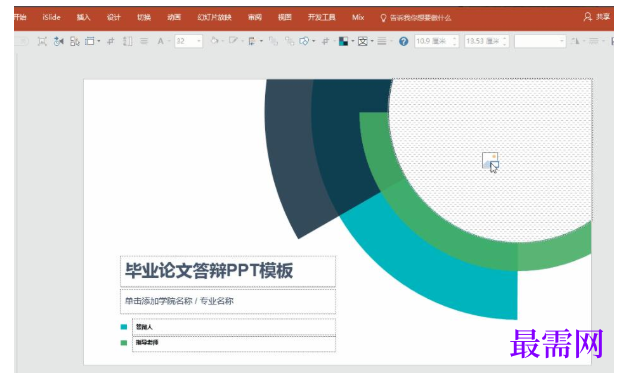Click the align objects icon

pos(252,41)
